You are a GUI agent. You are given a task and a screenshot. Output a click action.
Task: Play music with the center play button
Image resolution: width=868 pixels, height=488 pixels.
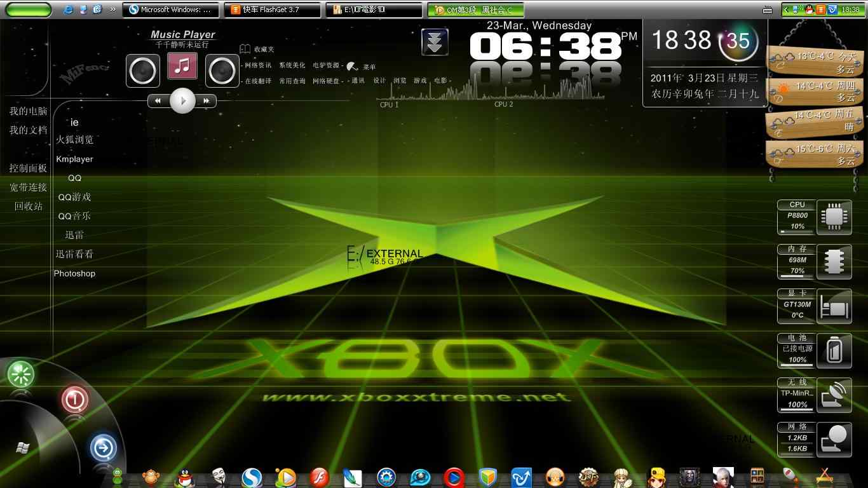click(x=182, y=100)
